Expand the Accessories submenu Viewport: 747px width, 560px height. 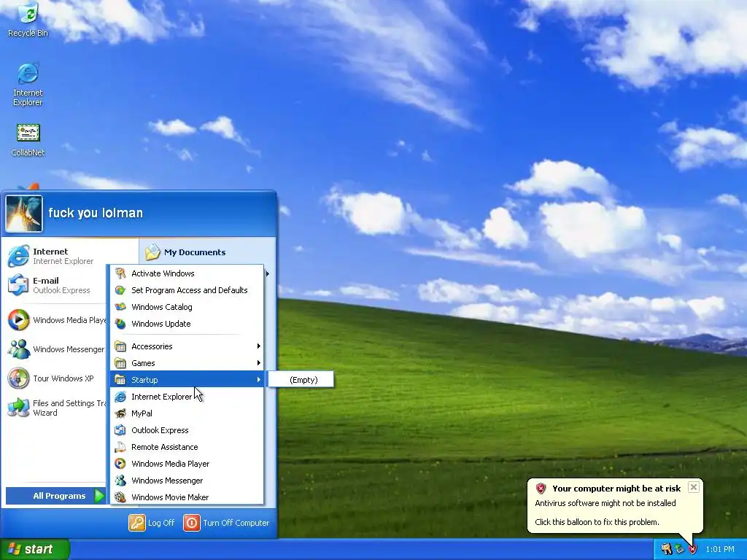[x=187, y=346]
